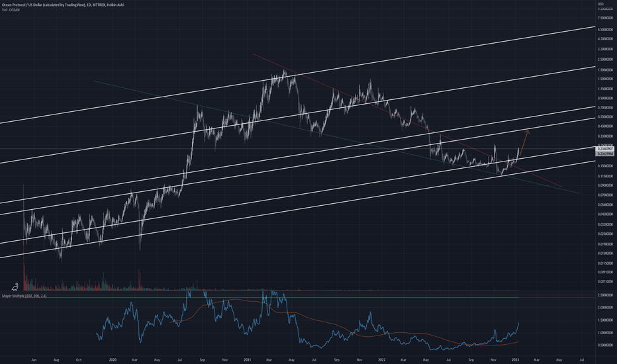Viewport: 617px width, 364px height.
Task: Click the 4.30000000 price axis label
Action: (605, 39)
